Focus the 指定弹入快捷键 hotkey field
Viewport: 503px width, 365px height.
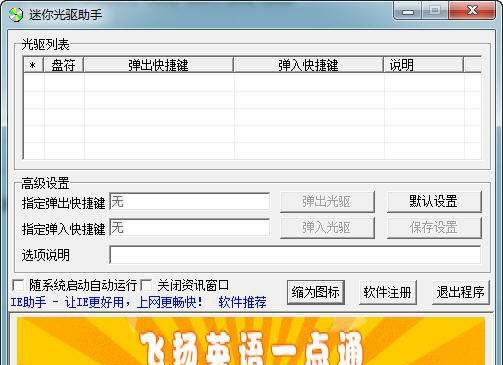190,227
